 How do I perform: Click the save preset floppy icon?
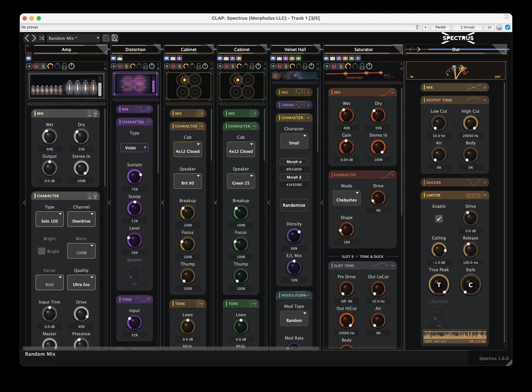tap(106, 38)
